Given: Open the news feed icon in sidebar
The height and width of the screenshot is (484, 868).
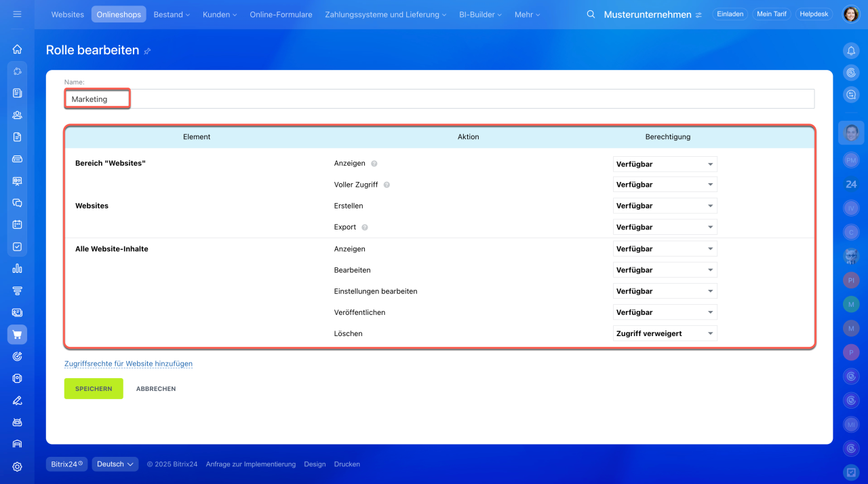Looking at the screenshot, I should (17, 93).
